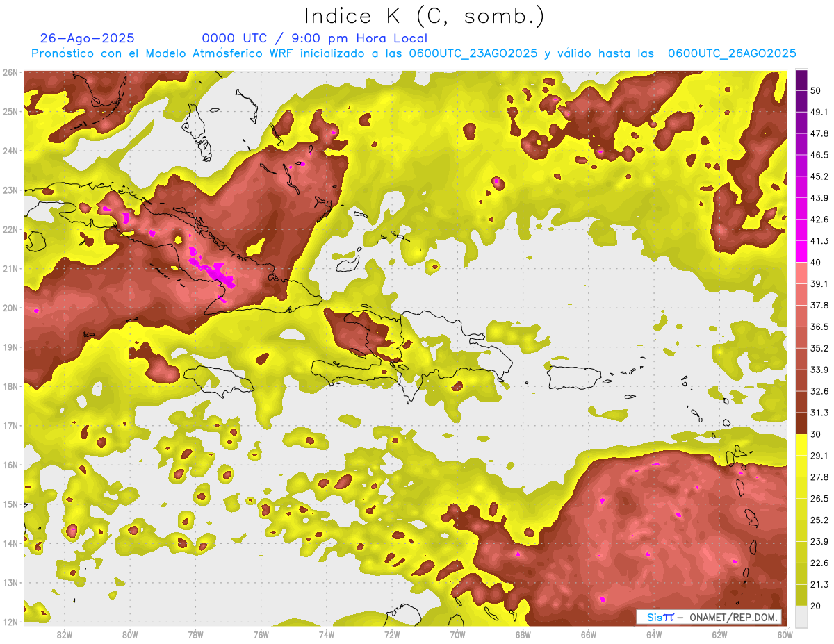Click the colorbar value 27.8
Screen dimensions: 834x644
[819, 477]
